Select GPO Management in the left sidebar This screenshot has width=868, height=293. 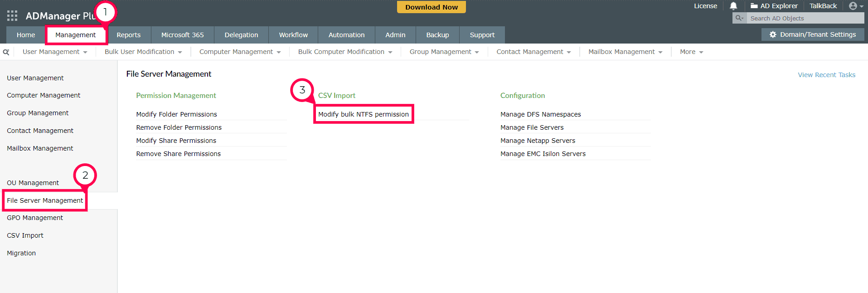coord(35,218)
